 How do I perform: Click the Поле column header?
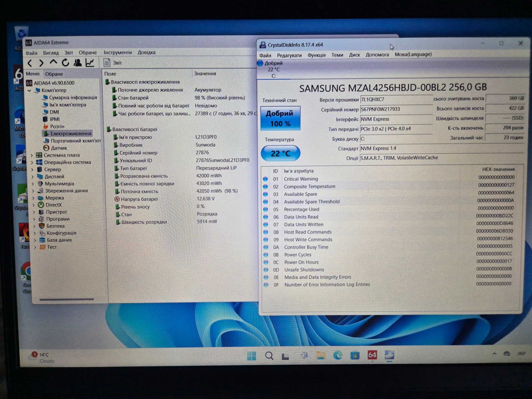point(110,74)
